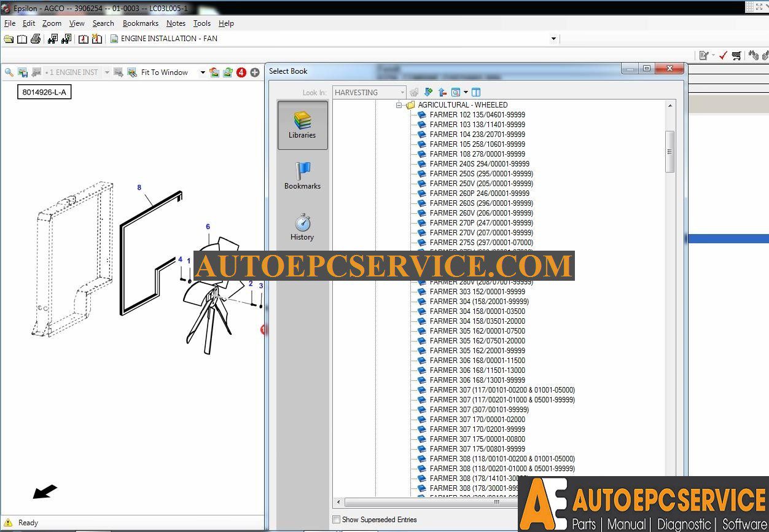The image size is (769, 532).
Task: Open the File menu
Action: click(x=10, y=23)
